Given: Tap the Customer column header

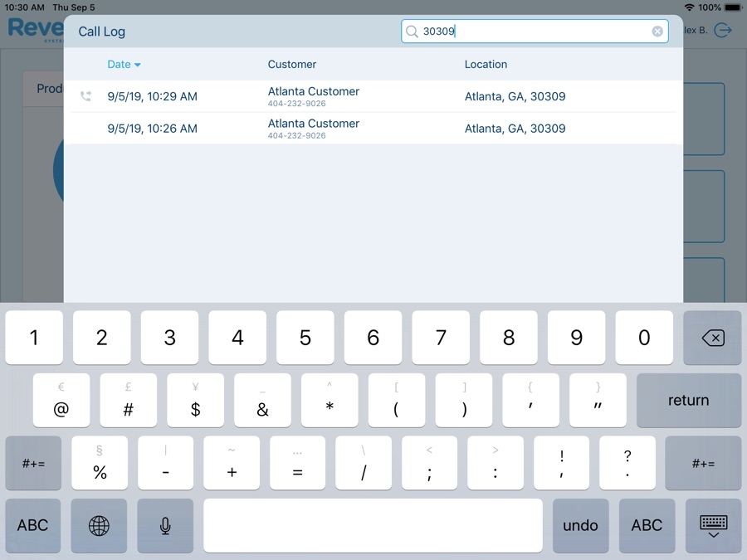Looking at the screenshot, I should tap(291, 64).
